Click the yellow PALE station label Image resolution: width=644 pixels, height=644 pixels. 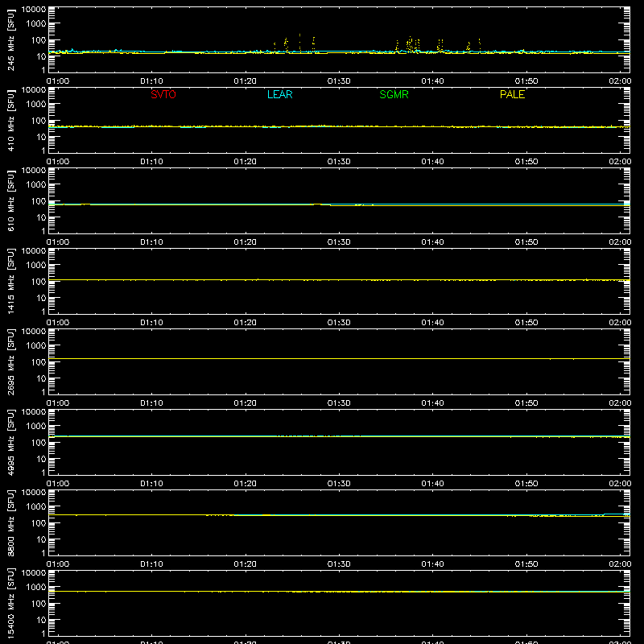(x=512, y=94)
